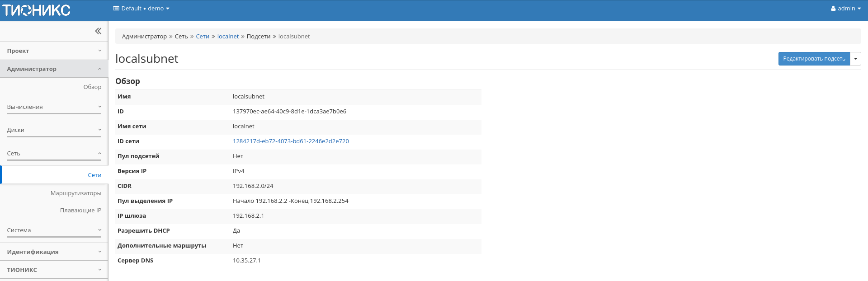
Task: Open Маршрутизаторы in the sidebar
Action: (x=76, y=193)
